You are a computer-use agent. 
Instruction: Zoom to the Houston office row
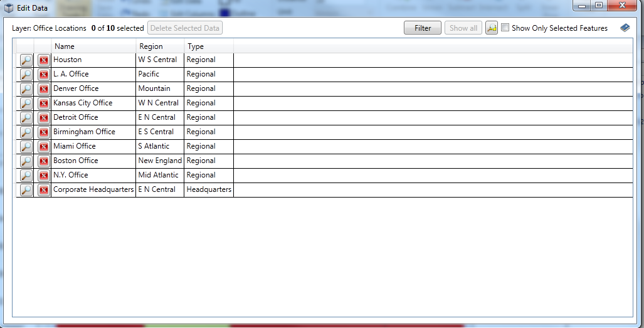(x=26, y=60)
